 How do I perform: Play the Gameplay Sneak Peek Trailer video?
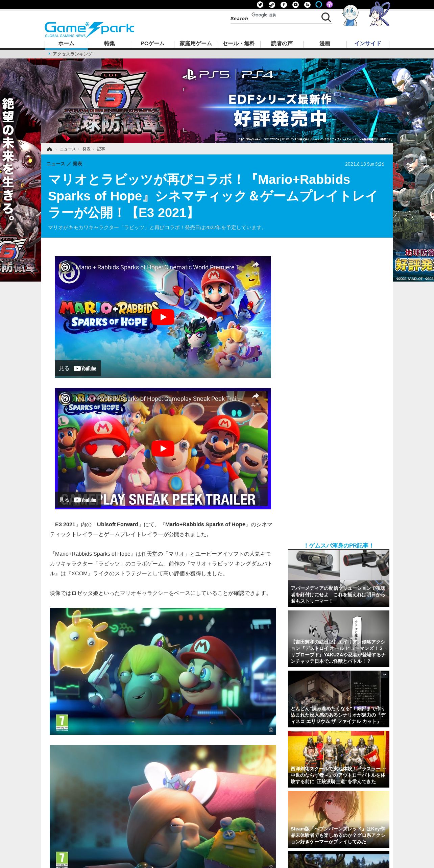pos(163,449)
